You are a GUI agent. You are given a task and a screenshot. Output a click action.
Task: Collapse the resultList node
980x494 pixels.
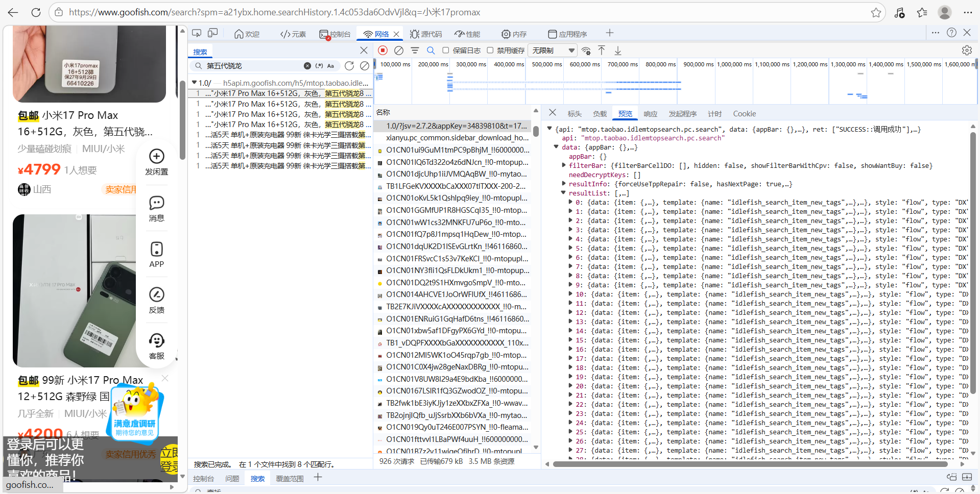point(564,193)
